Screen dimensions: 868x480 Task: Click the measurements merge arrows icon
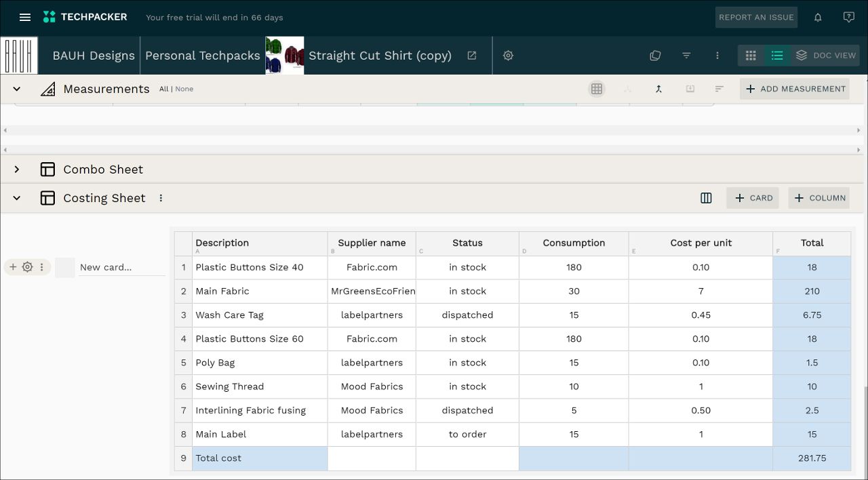point(658,89)
